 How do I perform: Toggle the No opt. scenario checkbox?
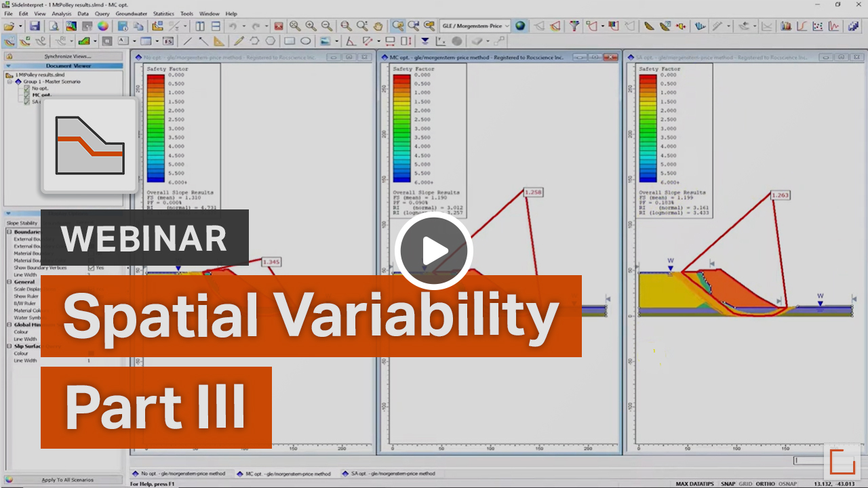27,88
